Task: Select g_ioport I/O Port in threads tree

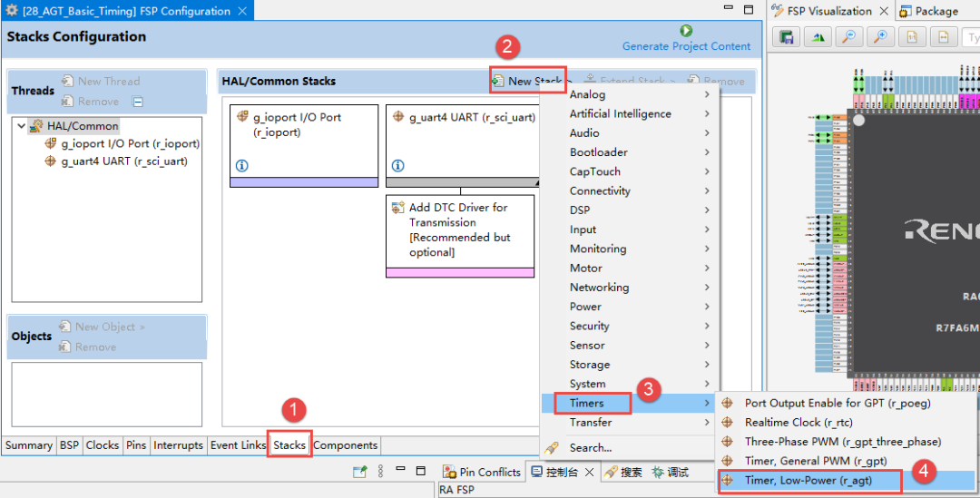Action: (122, 143)
